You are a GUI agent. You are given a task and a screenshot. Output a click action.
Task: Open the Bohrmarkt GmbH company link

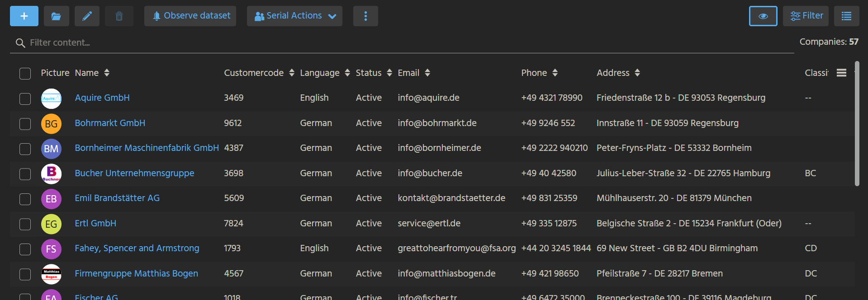pos(110,123)
